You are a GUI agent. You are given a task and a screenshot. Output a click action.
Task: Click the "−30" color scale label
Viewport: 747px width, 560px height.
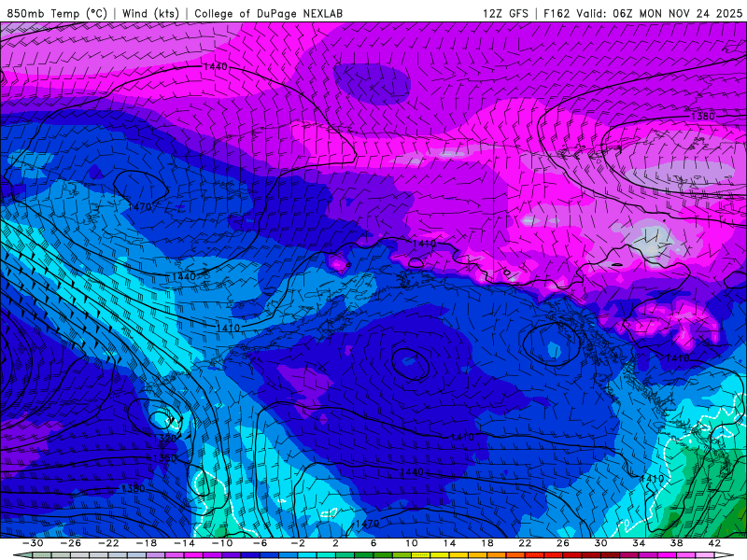click(x=33, y=543)
